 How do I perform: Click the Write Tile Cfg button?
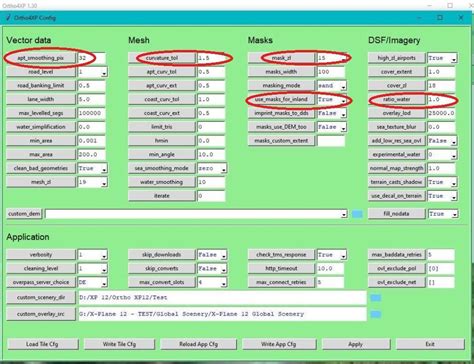119,344
